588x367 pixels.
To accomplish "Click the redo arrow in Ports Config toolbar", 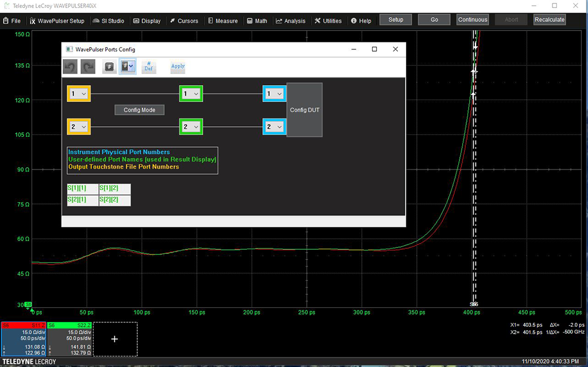I will pyautogui.click(x=88, y=67).
